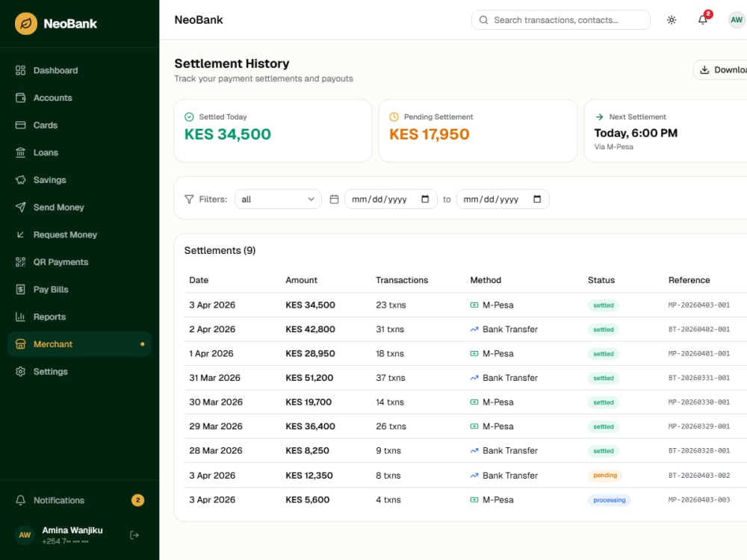Click the KES 5,600 amount
This screenshot has width=747, height=560.
[x=307, y=500]
